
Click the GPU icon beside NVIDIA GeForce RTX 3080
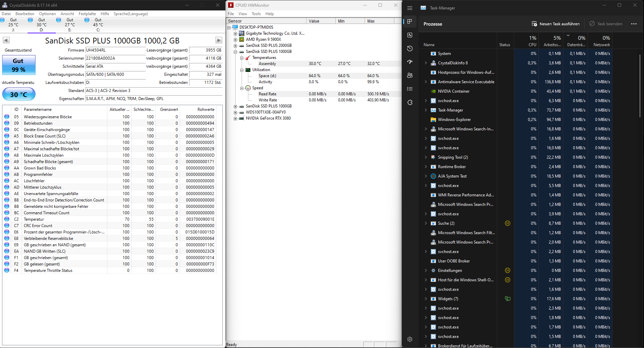(x=242, y=118)
